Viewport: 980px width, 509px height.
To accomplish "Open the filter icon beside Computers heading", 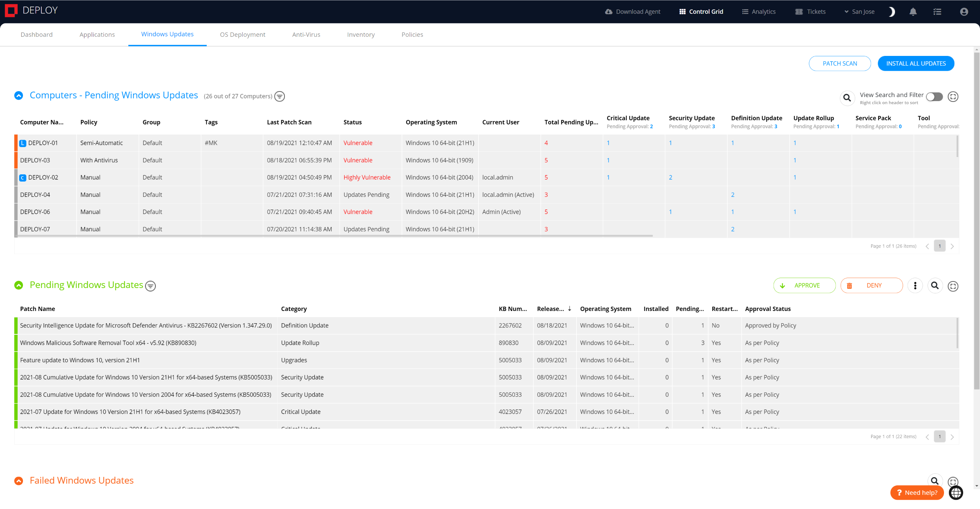I will point(279,96).
